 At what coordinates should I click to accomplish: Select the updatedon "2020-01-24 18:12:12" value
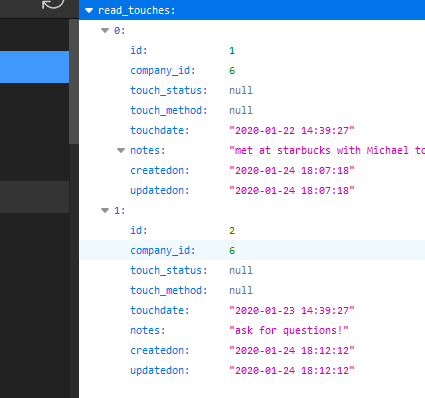292,370
